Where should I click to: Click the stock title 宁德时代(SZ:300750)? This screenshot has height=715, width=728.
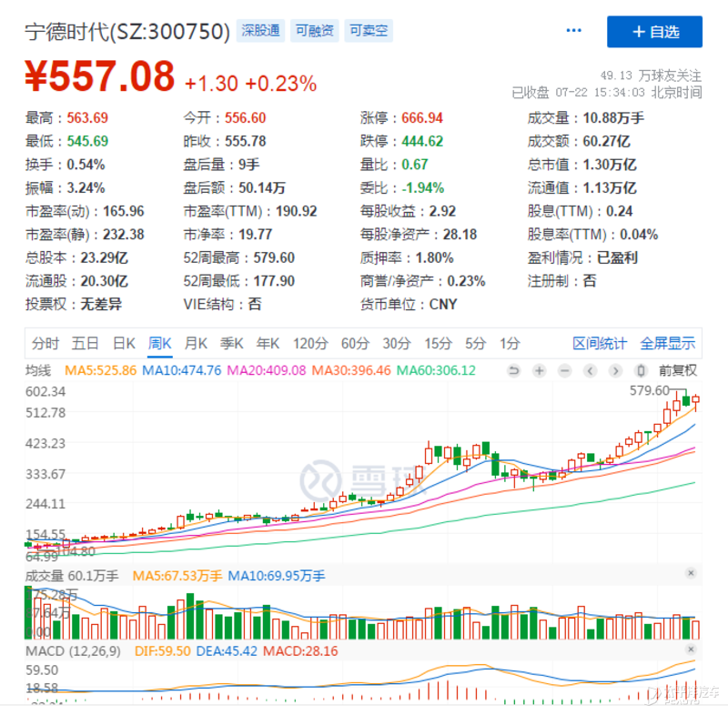(127, 32)
